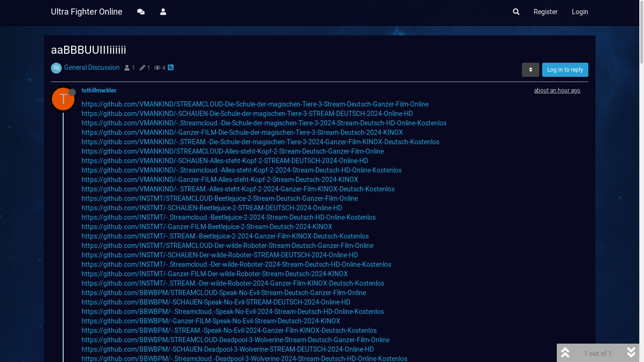Click the views count eye icon
Viewport: 644px width, 362px height.
click(157, 68)
